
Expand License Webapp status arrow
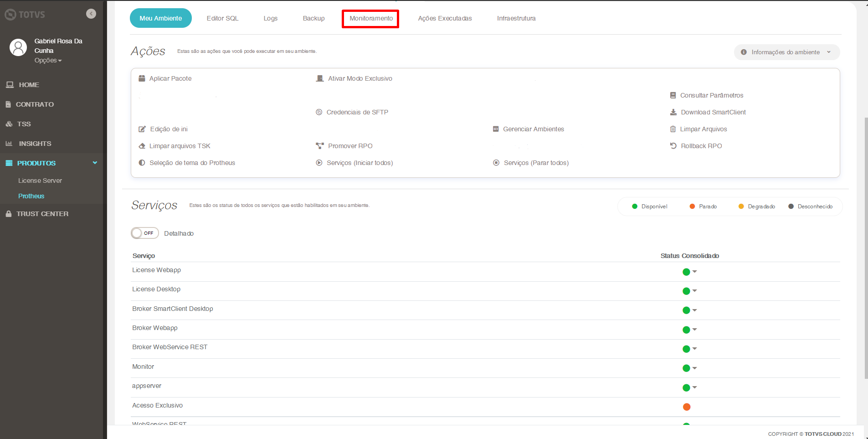click(x=694, y=272)
